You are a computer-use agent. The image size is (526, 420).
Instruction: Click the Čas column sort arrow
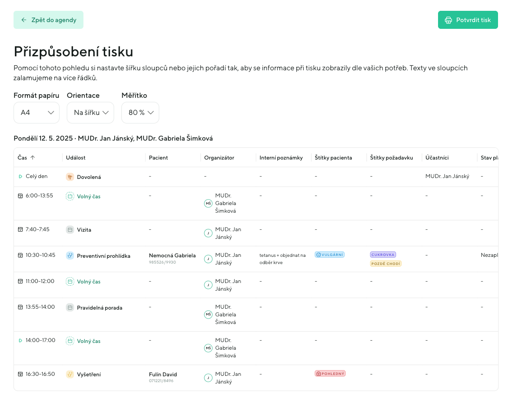pyautogui.click(x=32, y=158)
